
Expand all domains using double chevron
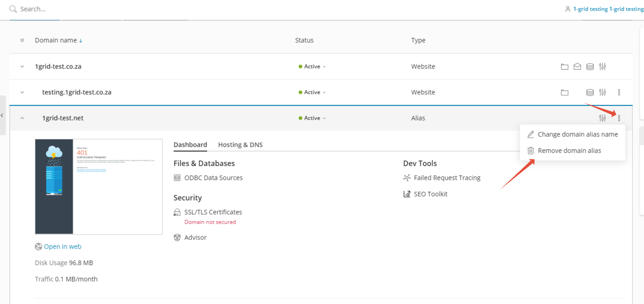[22, 40]
